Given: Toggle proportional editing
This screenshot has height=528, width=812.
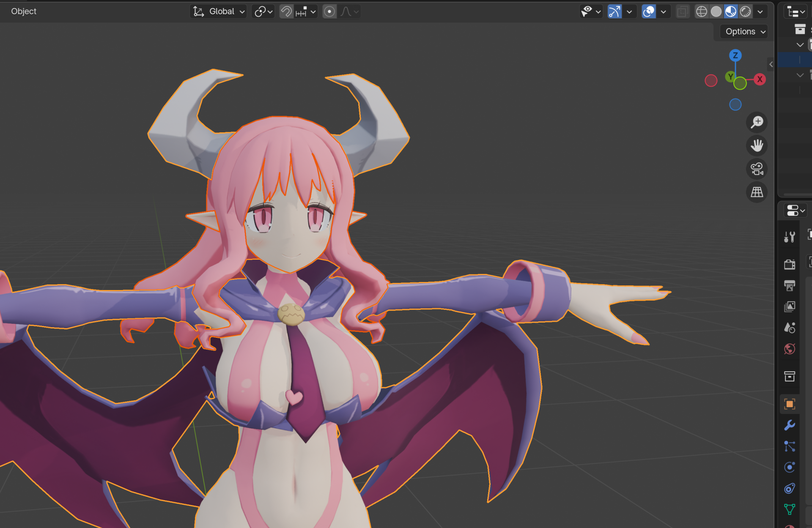Looking at the screenshot, I should [329, 11].
